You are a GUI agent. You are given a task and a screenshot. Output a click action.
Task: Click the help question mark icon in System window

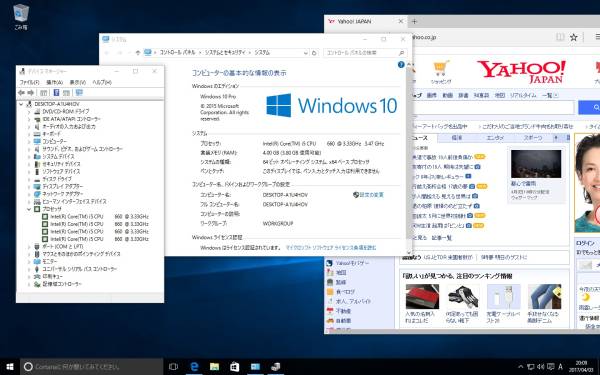pos(401,65)
